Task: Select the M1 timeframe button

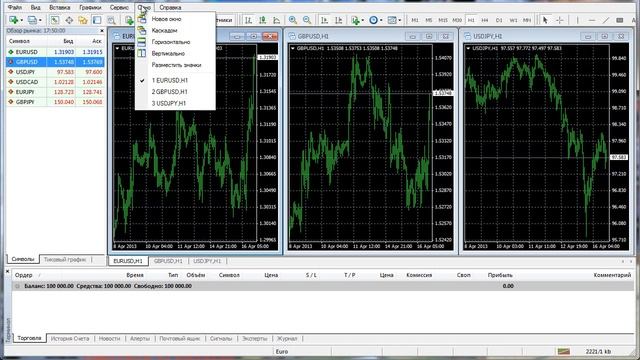Action: 415,20
